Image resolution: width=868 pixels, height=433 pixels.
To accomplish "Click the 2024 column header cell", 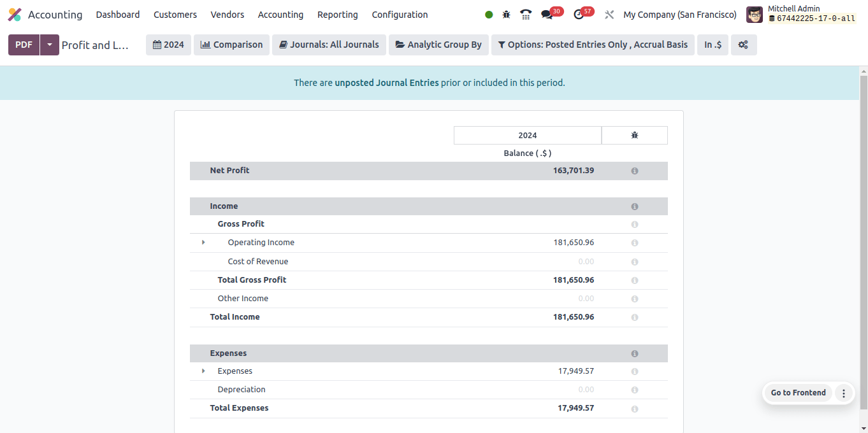I will 528,135.
